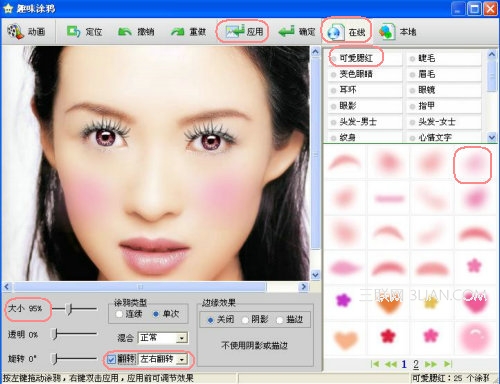Go to first page of doodles
Image resolution: width=500 pixels, height=384 pixels.
(x=375, y=364)
